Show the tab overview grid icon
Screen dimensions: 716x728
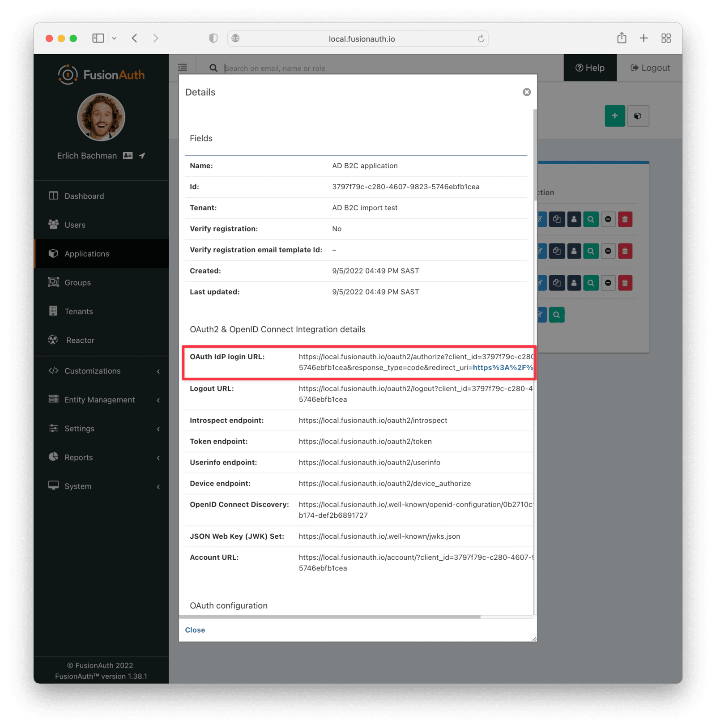point(666,38)
